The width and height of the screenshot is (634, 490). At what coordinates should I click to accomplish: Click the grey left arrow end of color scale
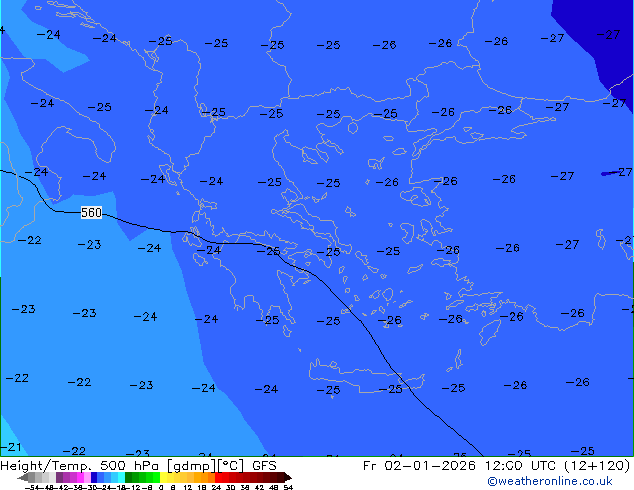click(x=23, y=477)
